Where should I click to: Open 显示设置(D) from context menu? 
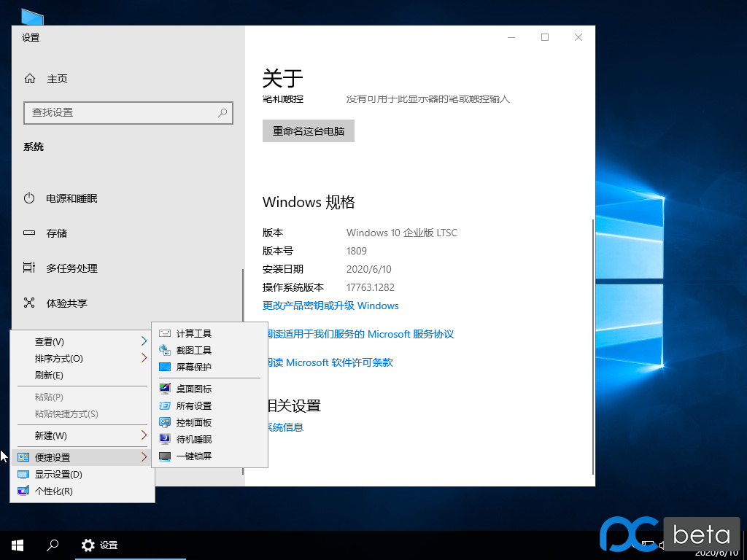82,474
